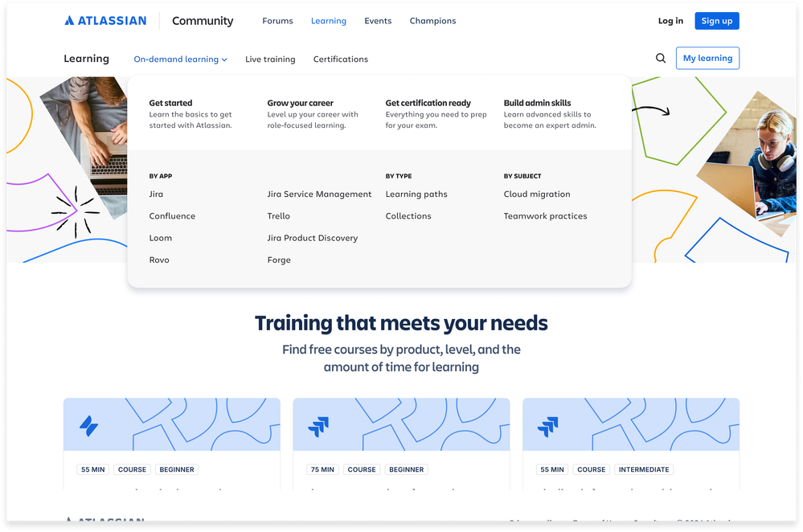The width and height of the screenshot is (803, 532).
Task: Open the first course card banner thumbnail
Action: pos(171,424)
